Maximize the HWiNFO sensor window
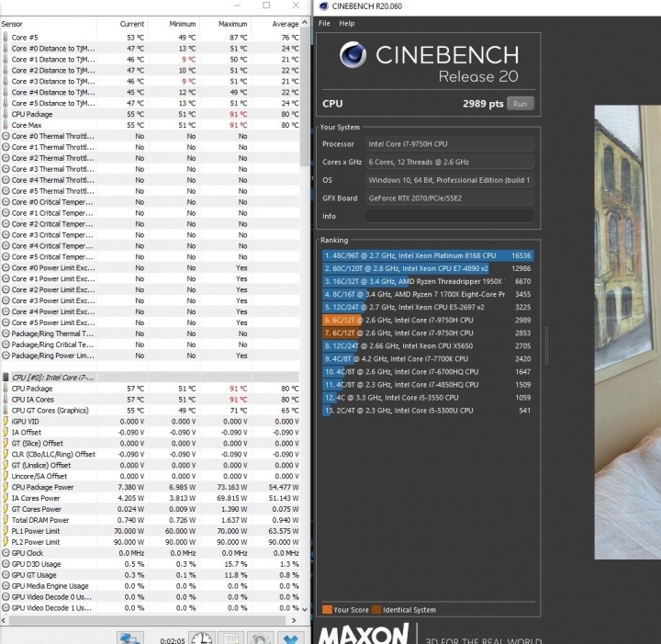 click(x=266, y=6)
